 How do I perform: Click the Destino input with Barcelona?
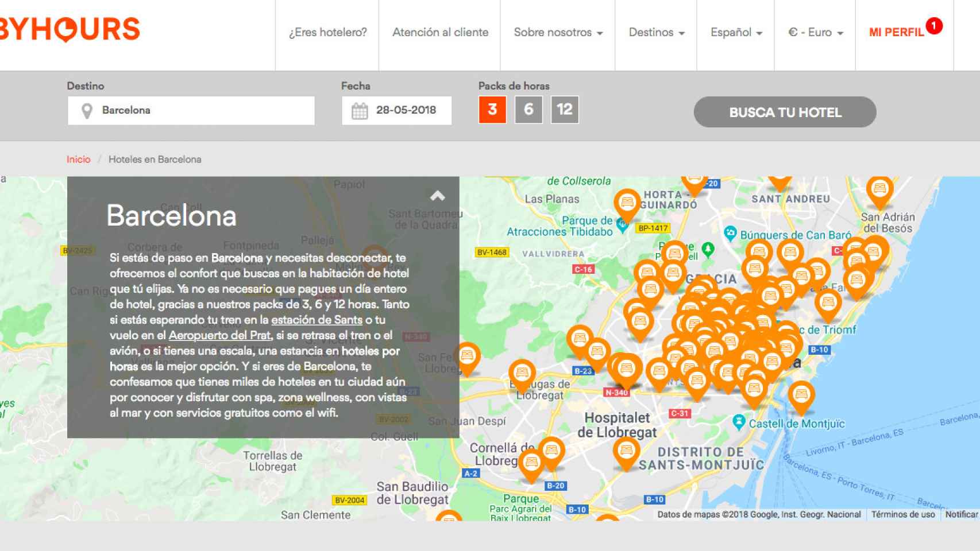191,110
